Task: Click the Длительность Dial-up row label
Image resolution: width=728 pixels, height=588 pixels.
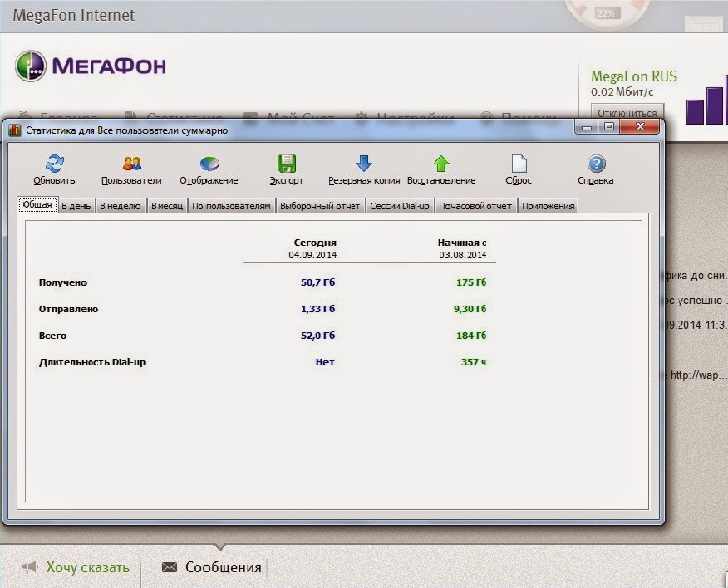Action: 92,362
